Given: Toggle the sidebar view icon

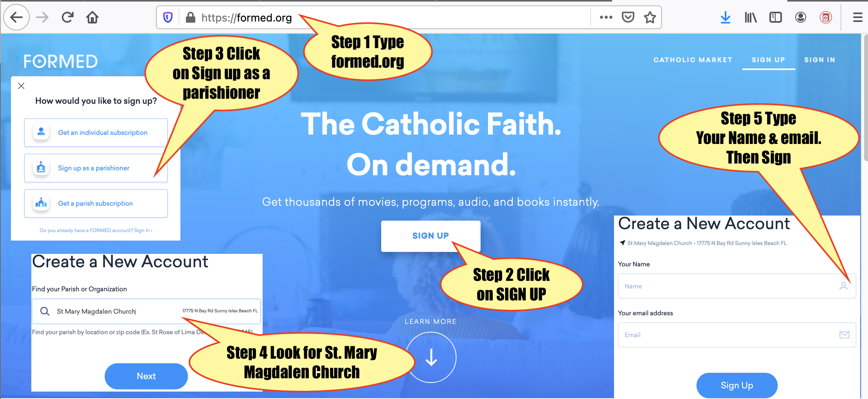Looking at the screenshot, I should click(x=775, y=17).
